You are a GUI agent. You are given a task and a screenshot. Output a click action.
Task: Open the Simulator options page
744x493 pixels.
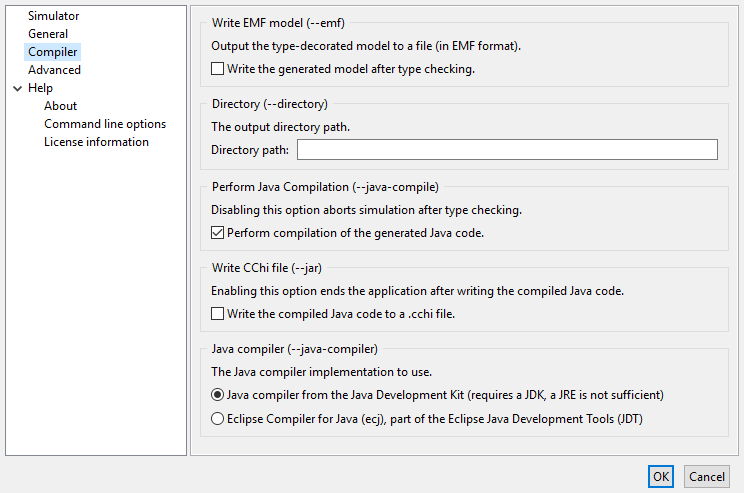click(x=53, y=16)
